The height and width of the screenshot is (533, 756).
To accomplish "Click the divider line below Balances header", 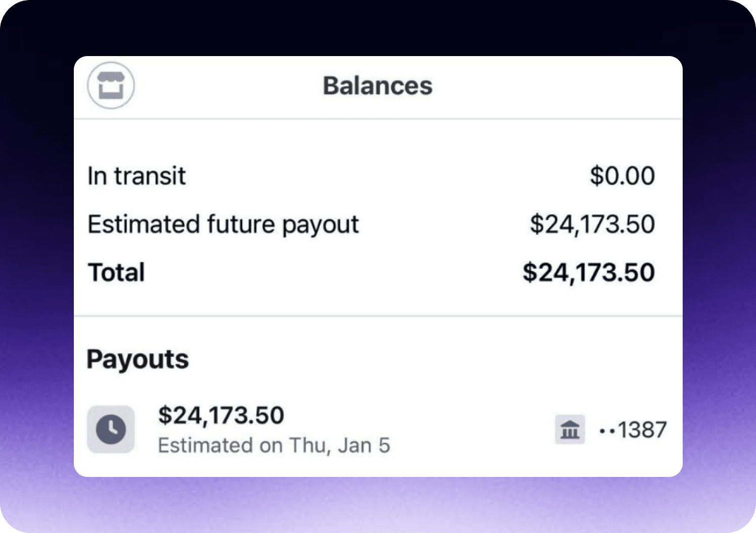I will [378, 119].
